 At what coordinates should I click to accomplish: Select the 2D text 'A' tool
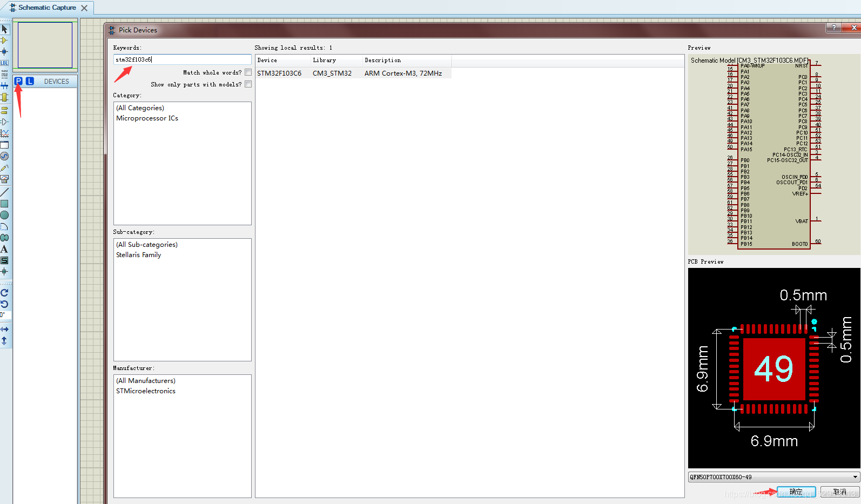click(x=4, y=249)
